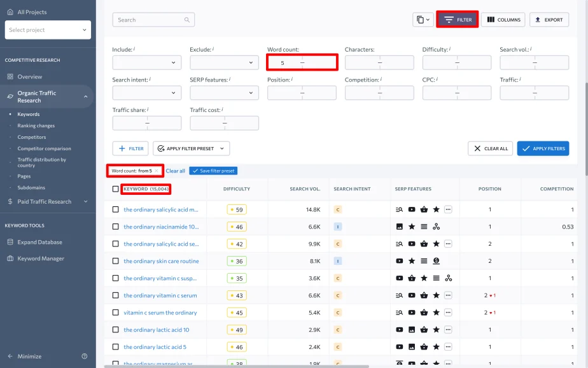Open the Include filter dropdown
Viewport: 588px width, 368px height.
pyautogui.click(x=146, y=62)
